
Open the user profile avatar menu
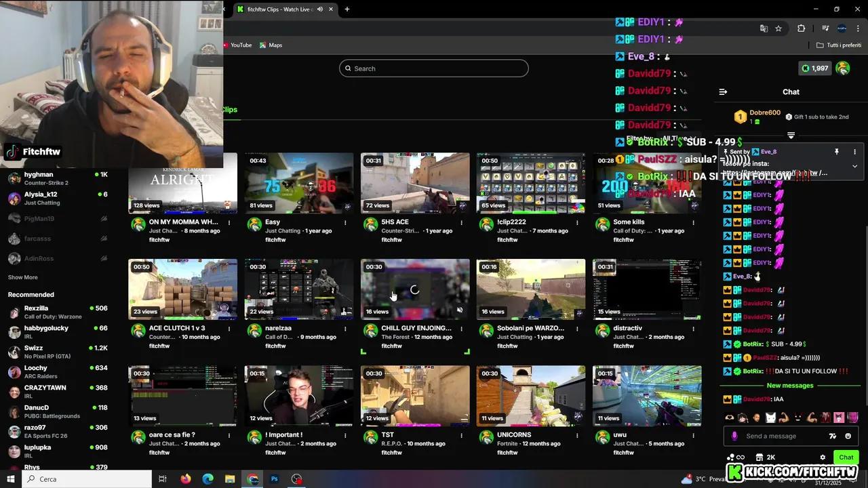[x=843, y=68]
